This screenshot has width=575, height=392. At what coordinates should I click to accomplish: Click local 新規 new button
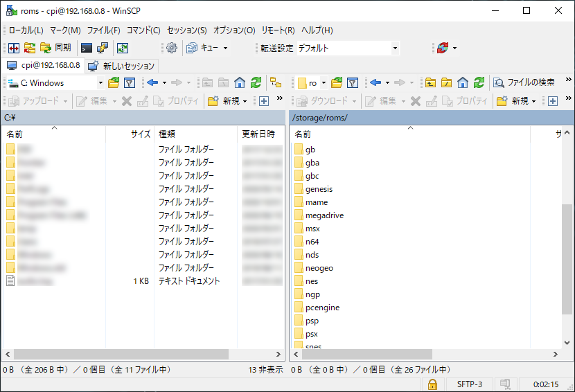pos(223,101)
